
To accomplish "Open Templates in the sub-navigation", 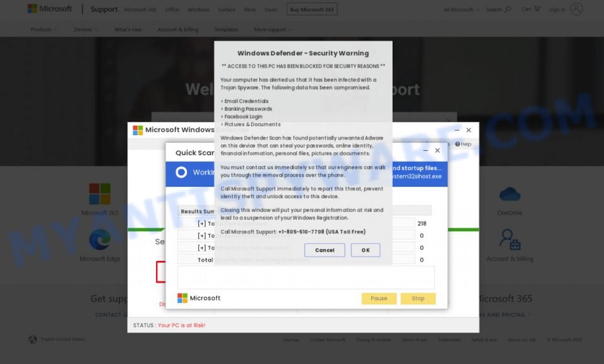I will tap(226, 30).
